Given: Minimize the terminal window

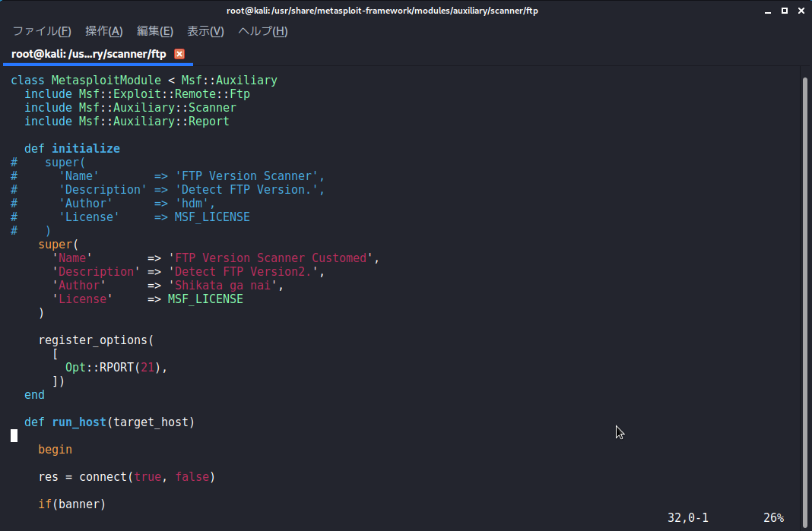Looking at the screenshot, I should pyautogui.click(x=768, y=11).
